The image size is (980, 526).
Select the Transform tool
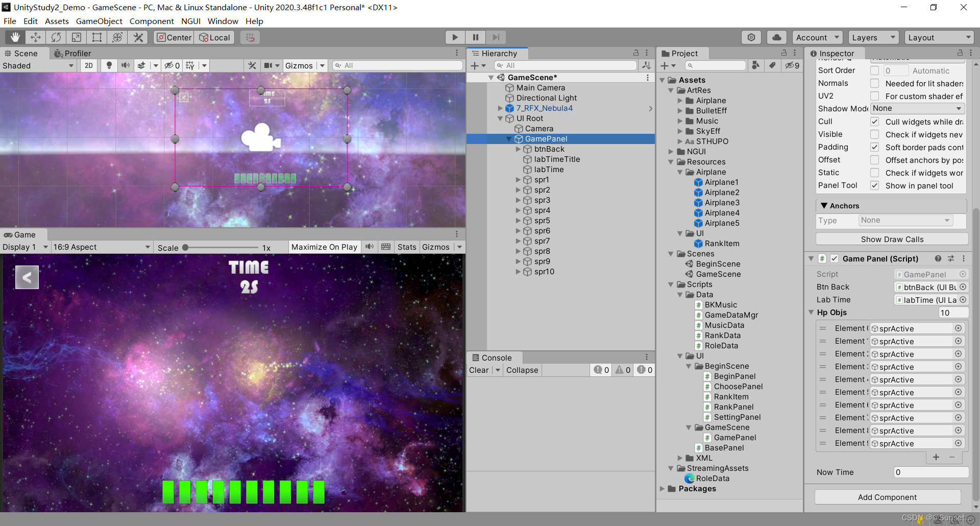pyautogui.click(x=117, y=37)
